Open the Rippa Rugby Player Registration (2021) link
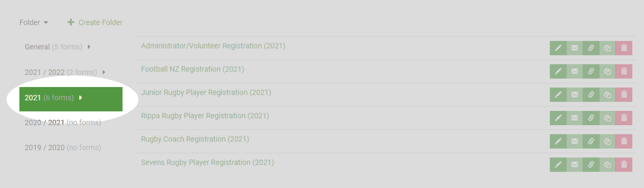 (205, 116)
